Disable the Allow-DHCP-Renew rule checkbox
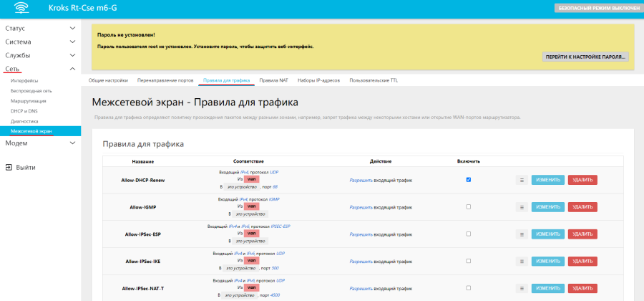The height and width of the screenshot is (301, 644). tap(469, 180)
